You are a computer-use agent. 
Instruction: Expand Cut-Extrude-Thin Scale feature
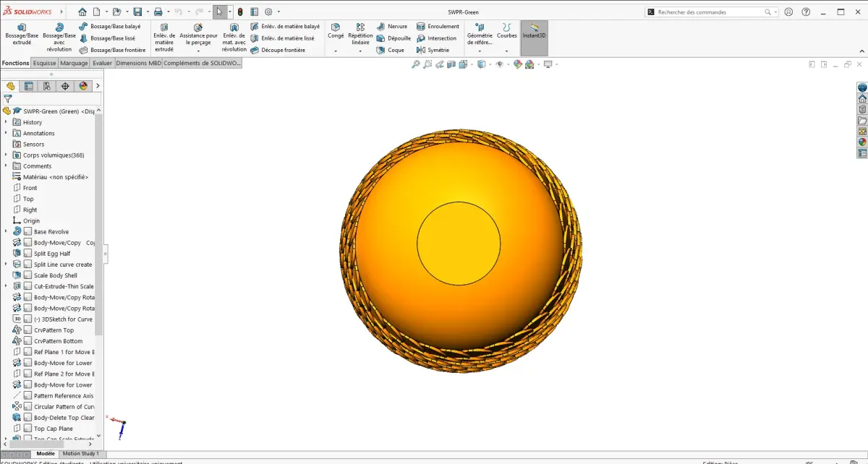pyautogui.click(x=6, y=286)
